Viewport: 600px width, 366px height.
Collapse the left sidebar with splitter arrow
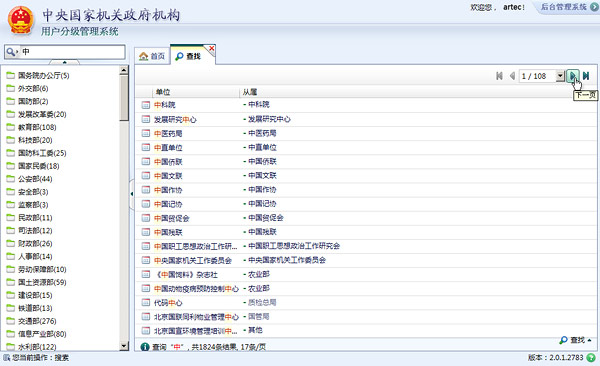132,194
